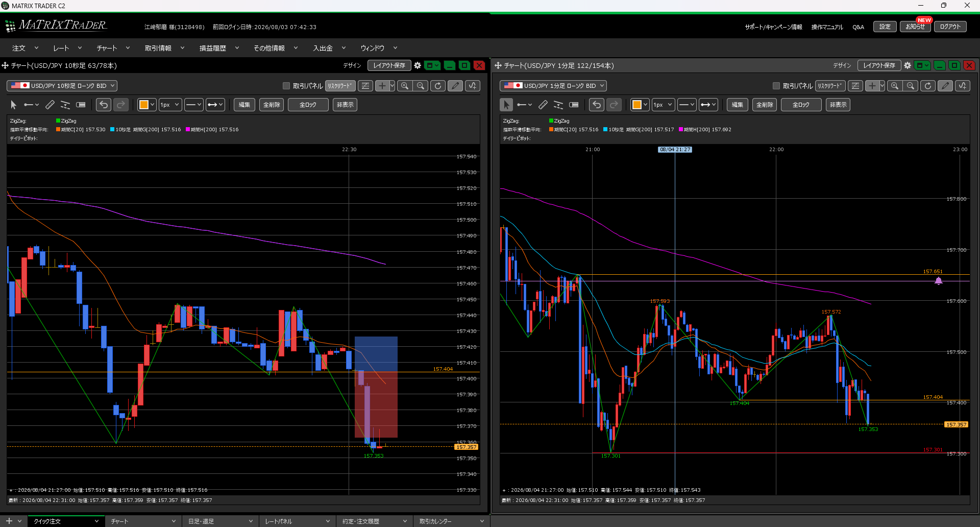Click 全ロック in 1分足 chart toolbar

801,105
